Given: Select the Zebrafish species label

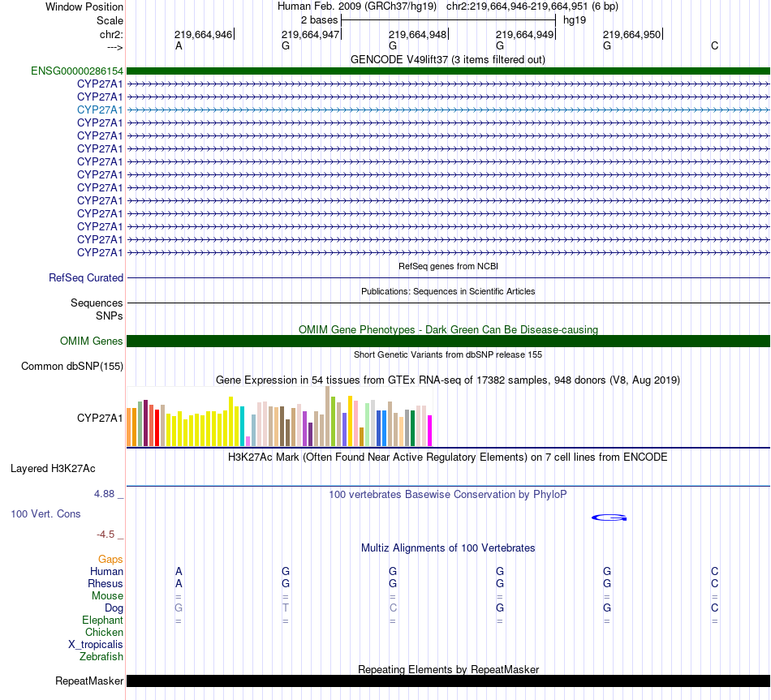Looking at the screenshot, I should [x=101, y=656].
